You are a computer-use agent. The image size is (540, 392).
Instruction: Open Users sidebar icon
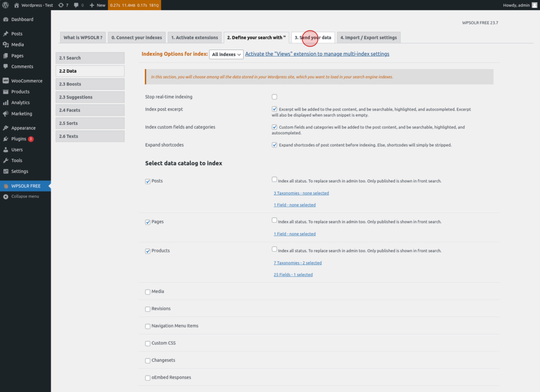[x=5, y=149]
